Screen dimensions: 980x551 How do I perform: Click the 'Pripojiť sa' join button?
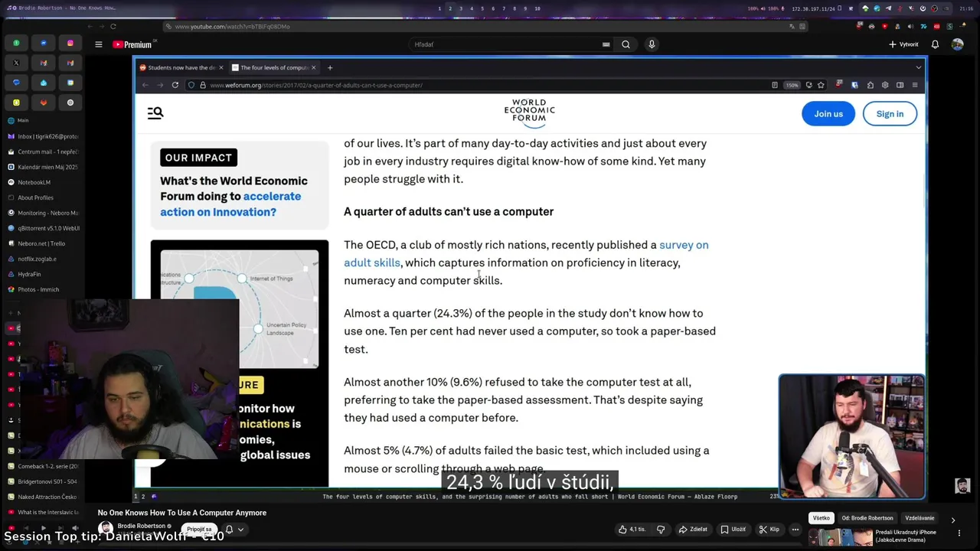199,529
